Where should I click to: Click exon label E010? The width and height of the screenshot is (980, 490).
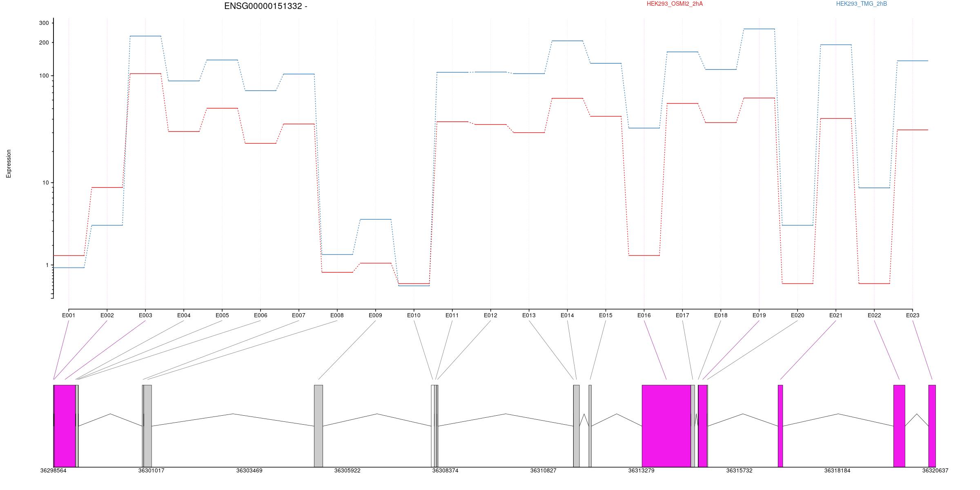click(x=414, y=315)
